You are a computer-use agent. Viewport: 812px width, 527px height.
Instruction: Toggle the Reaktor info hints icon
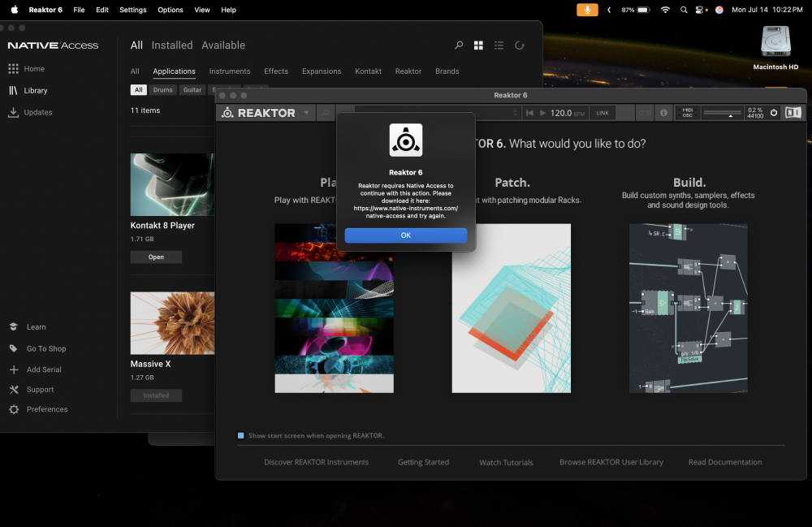pos(663,113)
